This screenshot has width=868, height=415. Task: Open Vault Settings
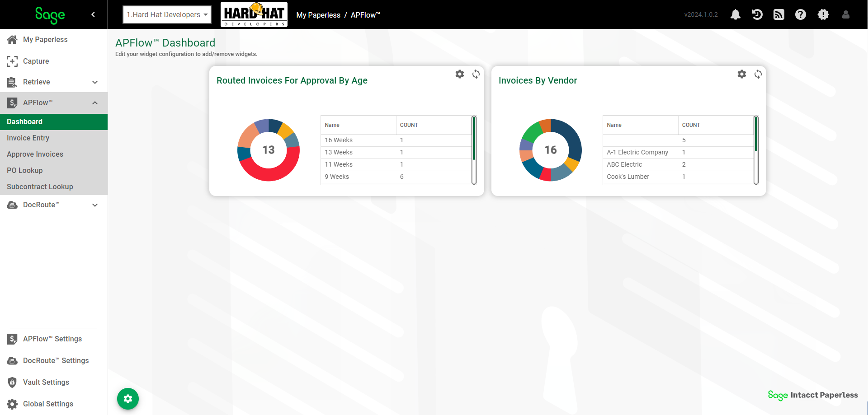[x=46, y=382]
